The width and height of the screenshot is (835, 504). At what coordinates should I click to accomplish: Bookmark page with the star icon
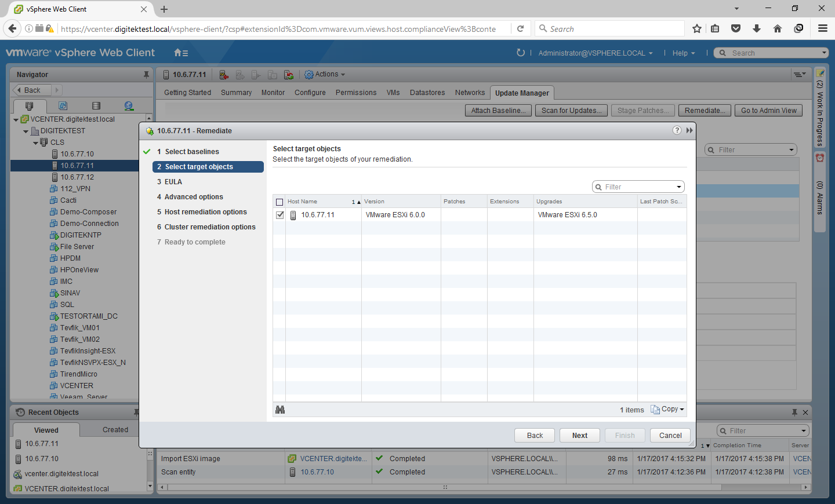point(697,28)
